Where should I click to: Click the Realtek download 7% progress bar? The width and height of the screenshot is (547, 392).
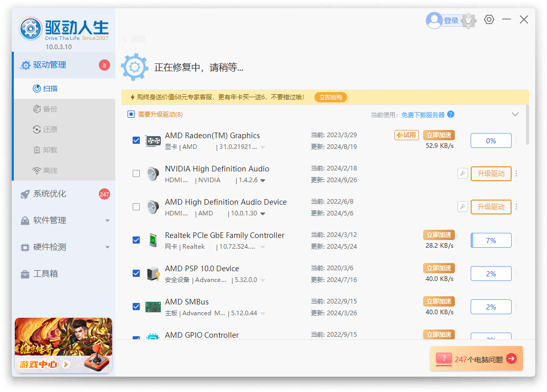pyautogui.click(x=491, y=240)
